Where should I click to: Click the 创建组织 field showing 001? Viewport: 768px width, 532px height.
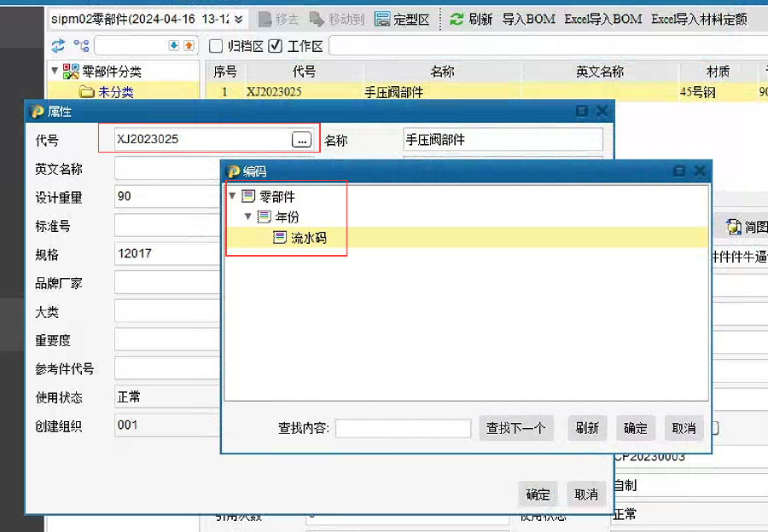[167, 425]
